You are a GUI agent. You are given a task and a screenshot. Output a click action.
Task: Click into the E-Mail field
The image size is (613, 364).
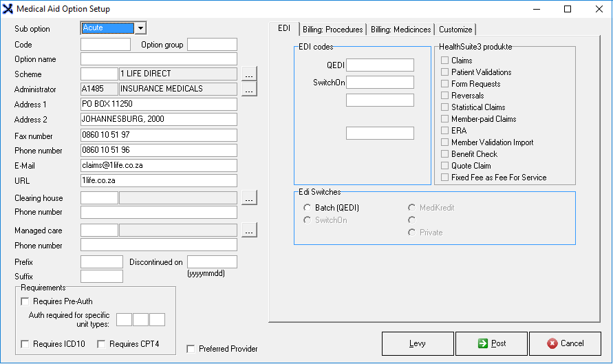point(158,166)
